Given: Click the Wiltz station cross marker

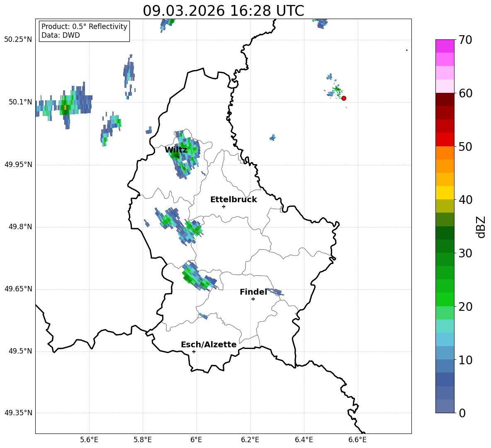Looking at the screenshot, I should pos(178,157).
